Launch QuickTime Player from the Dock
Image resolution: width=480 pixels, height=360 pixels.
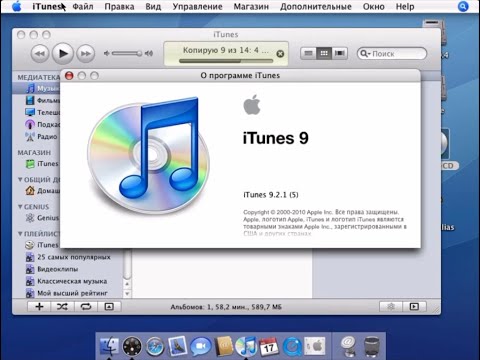[292, 347]
